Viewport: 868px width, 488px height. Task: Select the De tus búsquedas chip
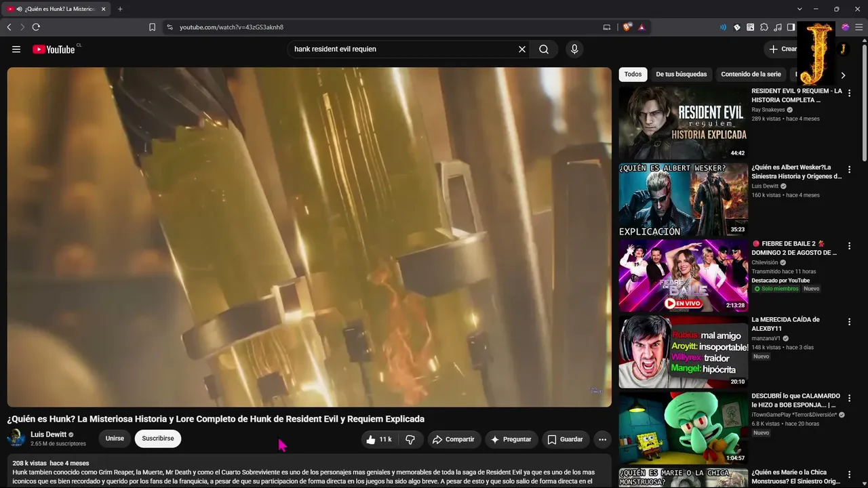(x=681, y=75)
